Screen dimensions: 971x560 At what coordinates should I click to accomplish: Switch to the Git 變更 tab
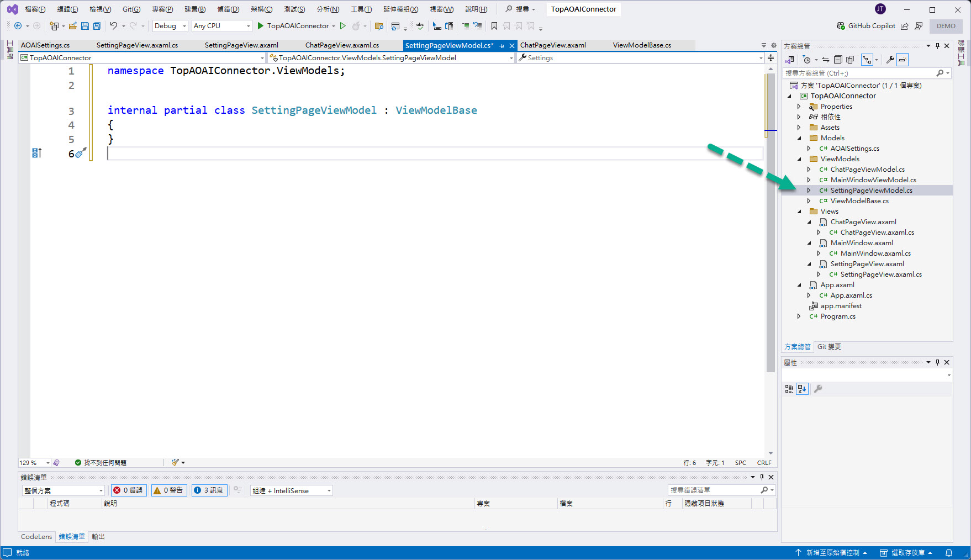[829, 347]
